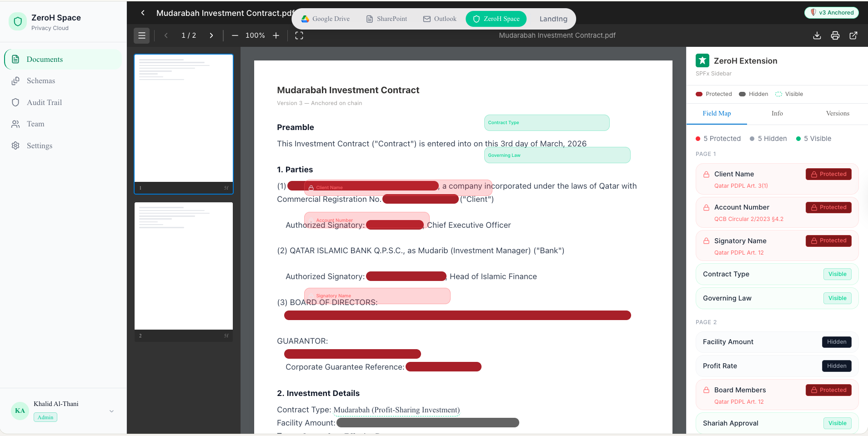Click the Qatar PDPL Art. 3(1) reference
Viewport: 868px width, 436px height.
tap(741, 186)
